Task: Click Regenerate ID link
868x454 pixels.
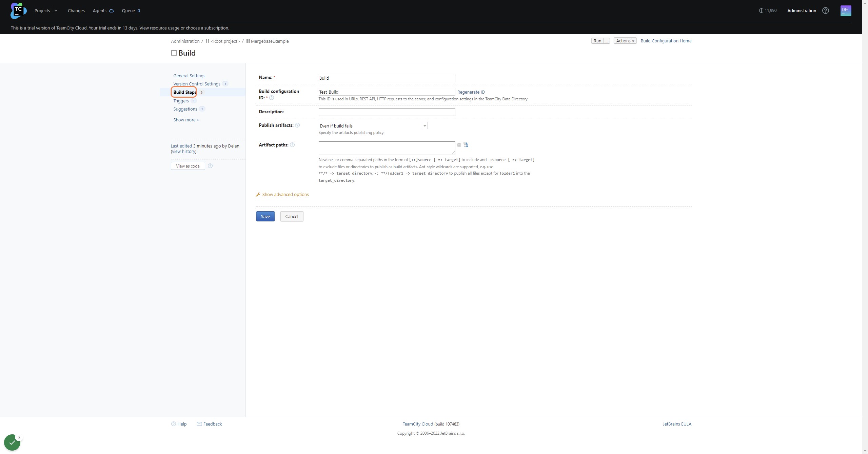Action: 471,92
